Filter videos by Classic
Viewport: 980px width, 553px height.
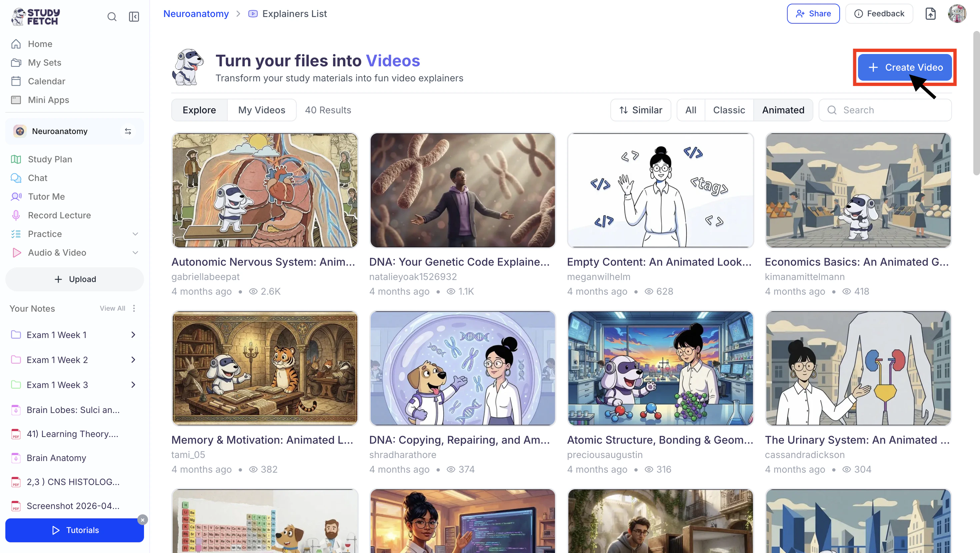point(729,110)
